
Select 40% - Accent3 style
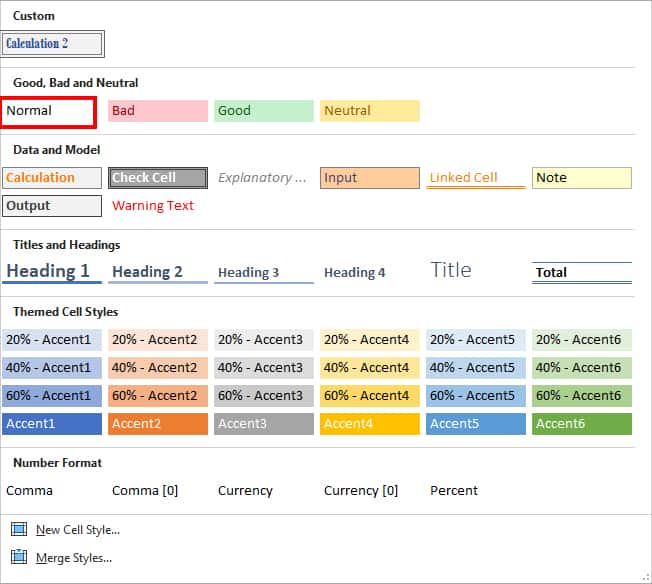point(264,368)
